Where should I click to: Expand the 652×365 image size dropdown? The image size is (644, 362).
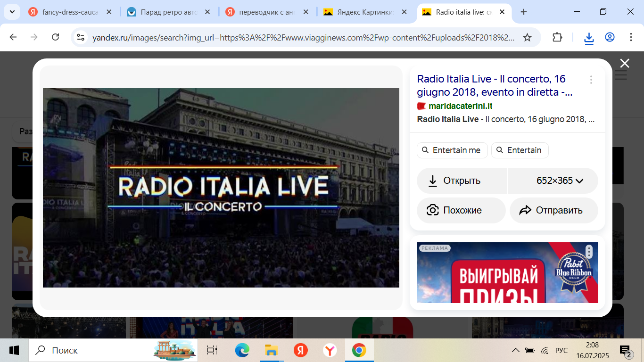[560, 181]
